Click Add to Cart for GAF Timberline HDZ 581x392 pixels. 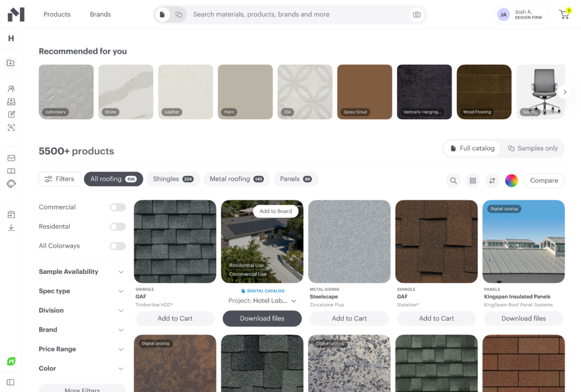click(175, 318)
